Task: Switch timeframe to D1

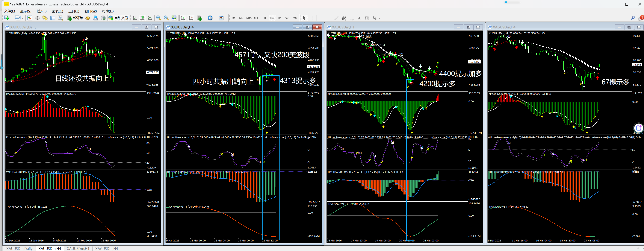Action: pos(279,18)
